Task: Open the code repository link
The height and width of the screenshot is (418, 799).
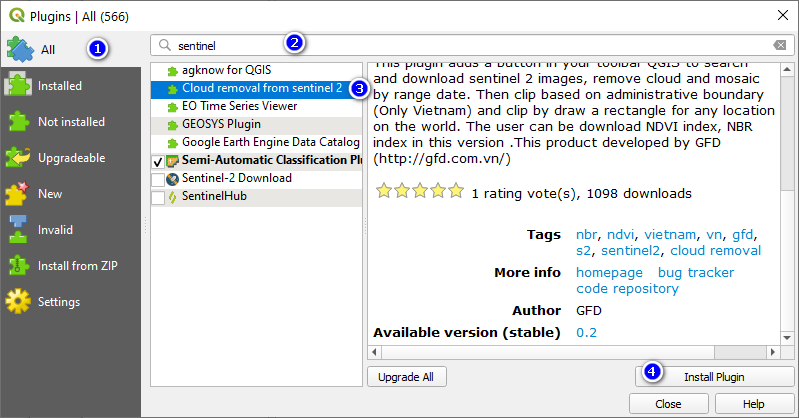Action: pyautogui.click(x=627, y=289)
